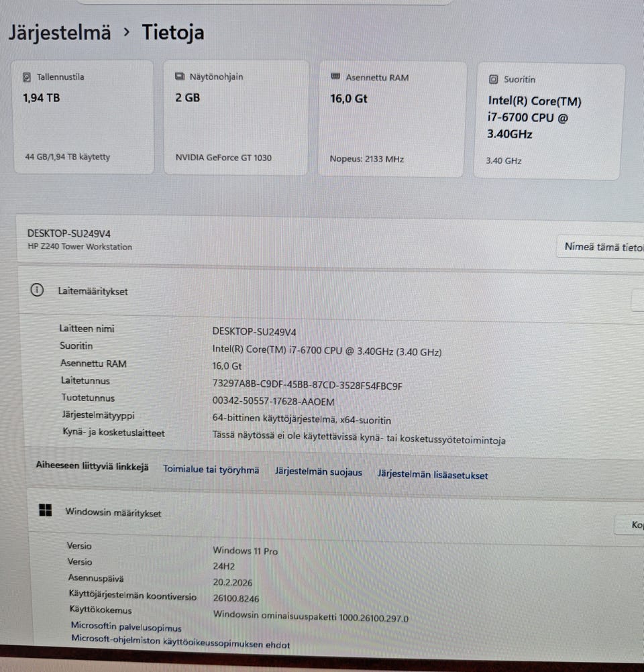
Task: Open the Suoritin i7-6700 card
Action: click(548, 121)
